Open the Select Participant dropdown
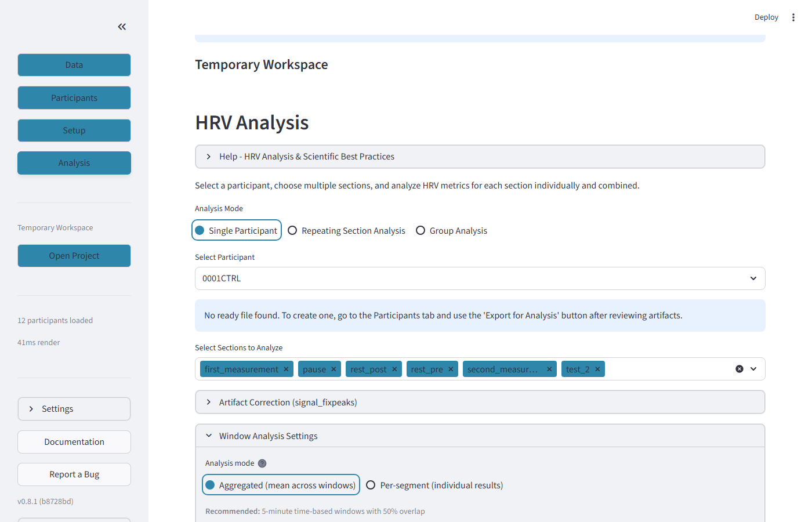This screenshot has width=812, height=522. [x=480, y=278]
